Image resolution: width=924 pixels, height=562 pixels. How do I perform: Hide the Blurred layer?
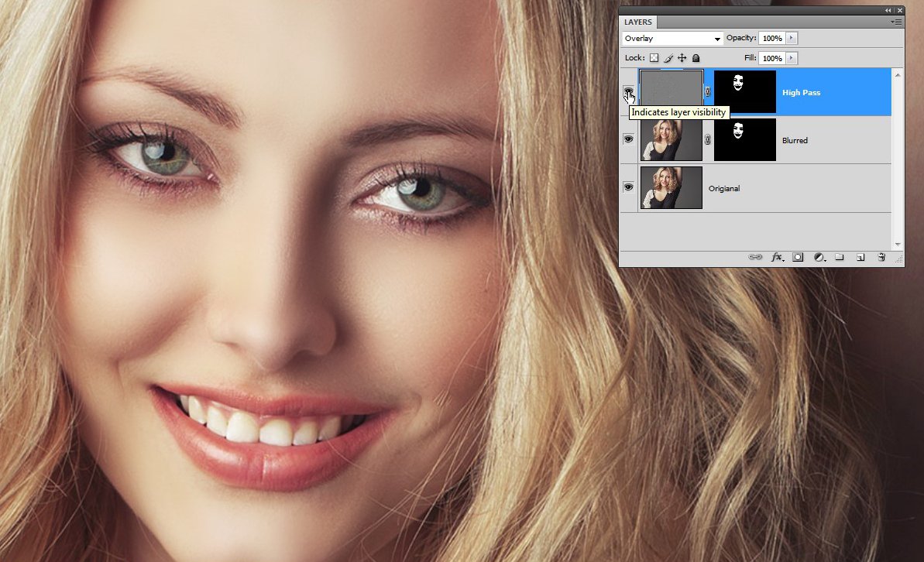(628, 139)
